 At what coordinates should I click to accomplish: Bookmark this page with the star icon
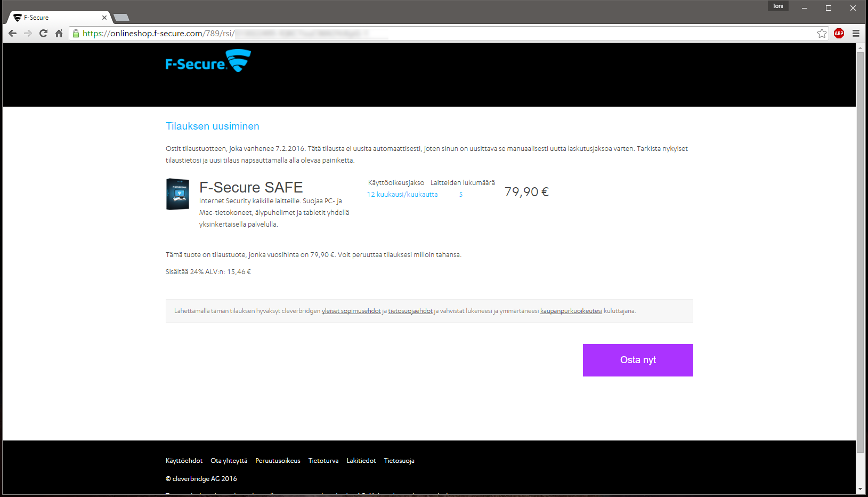click(x=822, y=33)
